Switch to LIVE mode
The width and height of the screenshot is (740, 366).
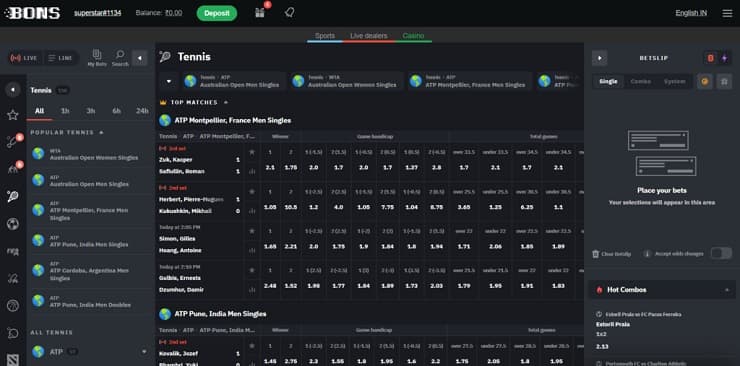click(x=24, y=58)
